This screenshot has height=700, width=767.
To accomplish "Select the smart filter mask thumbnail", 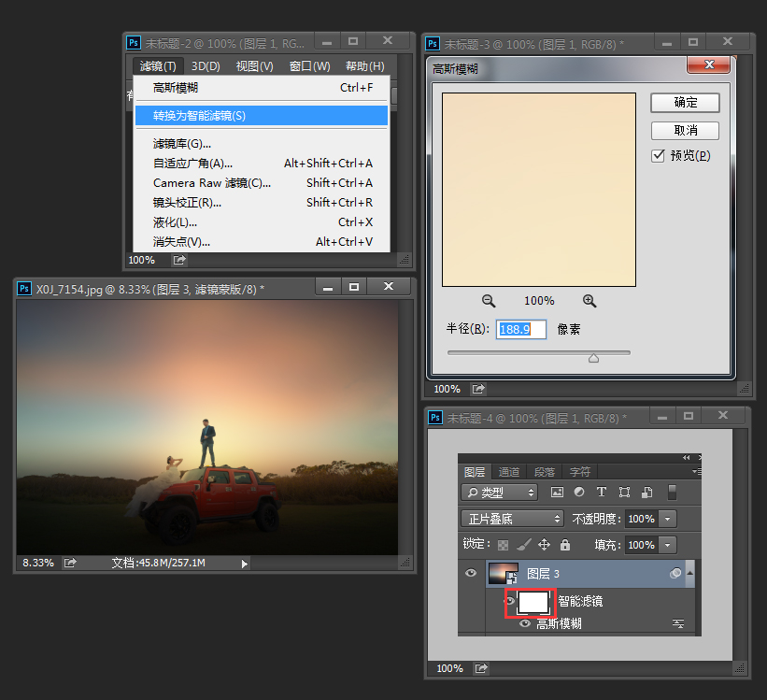I will (x=533, y=602).
